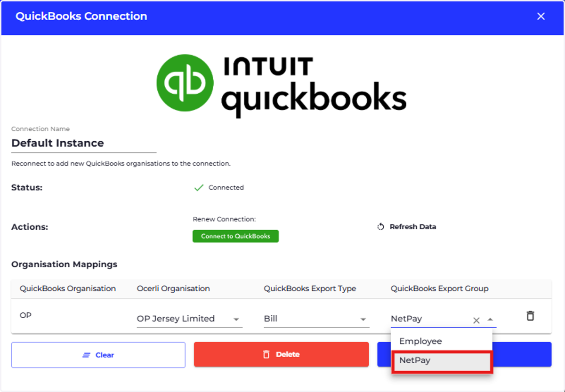565x392 pixels.
Task: Click the Organisation Mappings heading
Action: pos(65,264)
